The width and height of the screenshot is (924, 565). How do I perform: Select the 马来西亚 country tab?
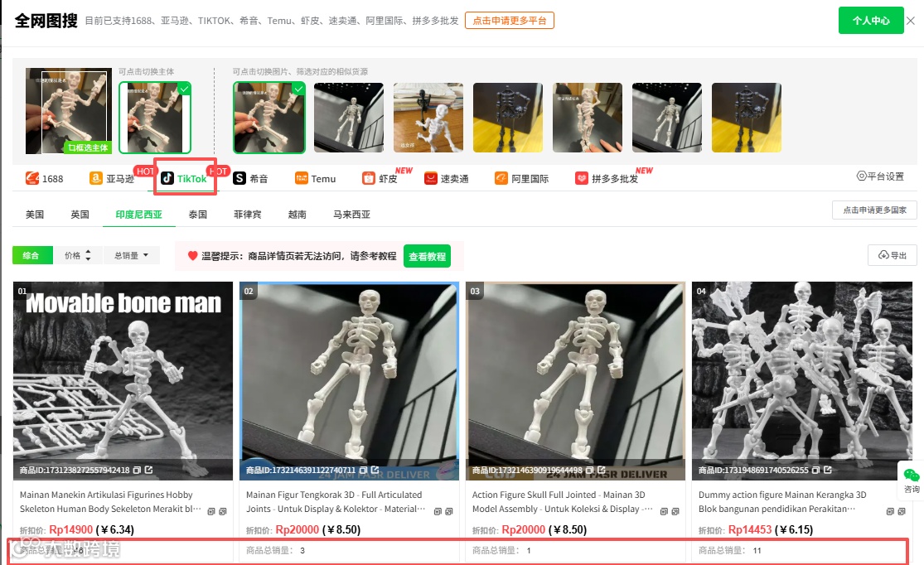(x=352, y=215)
